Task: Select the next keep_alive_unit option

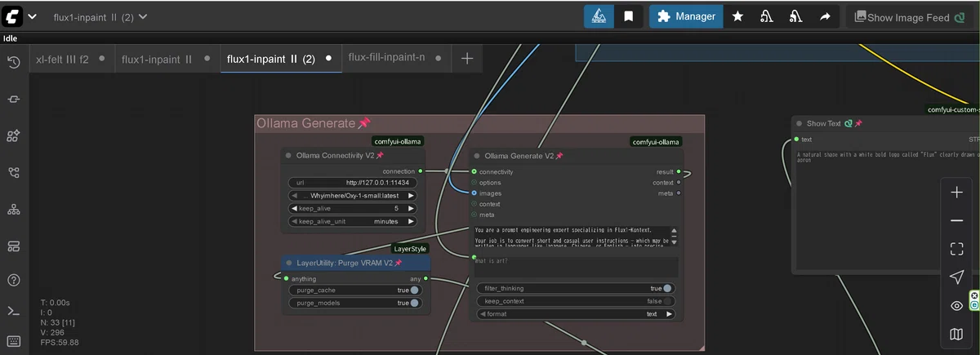Action: click(411, 221)
